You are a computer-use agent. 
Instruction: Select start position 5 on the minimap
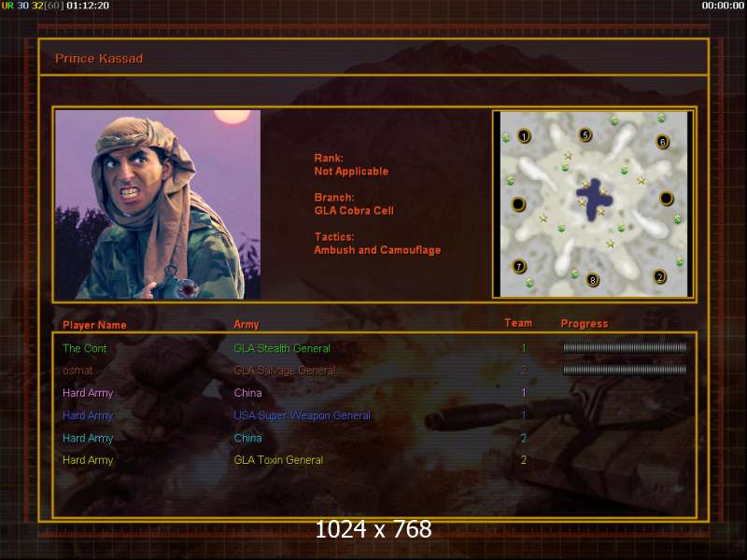click(585, 135)
